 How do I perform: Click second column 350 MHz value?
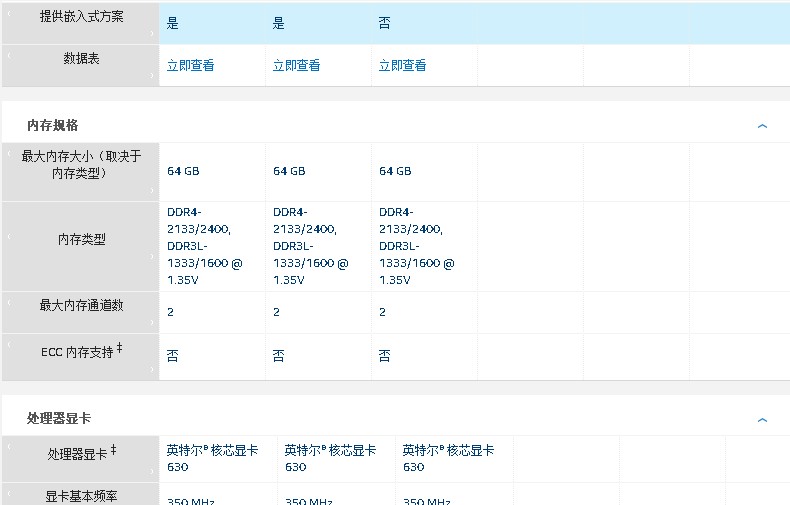point(308,501)
